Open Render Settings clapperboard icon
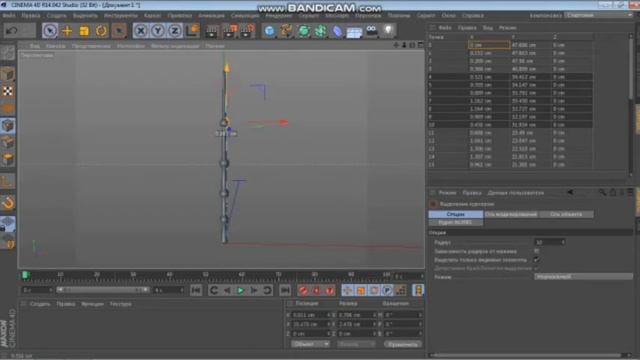The width and height of the screenshot is (640, 360). [x=247, y=31]
